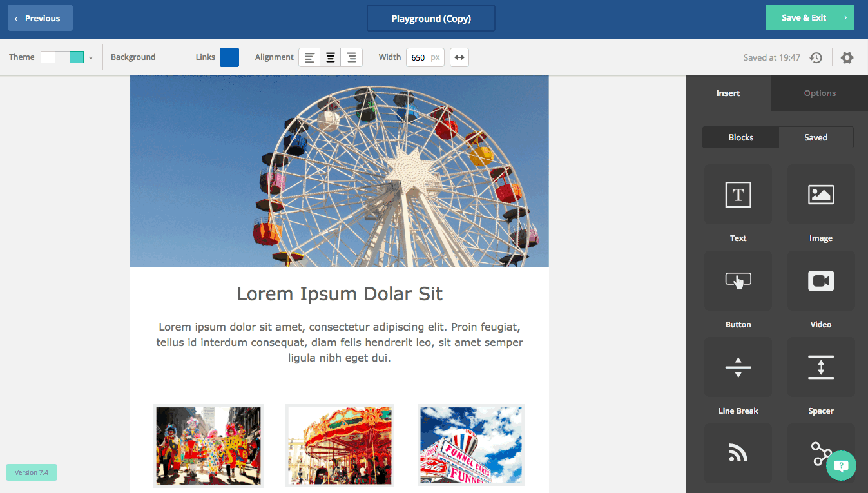Insert a Line Break block
The height and width of the screenshot is (493, 868).
(x=738, y=367)
